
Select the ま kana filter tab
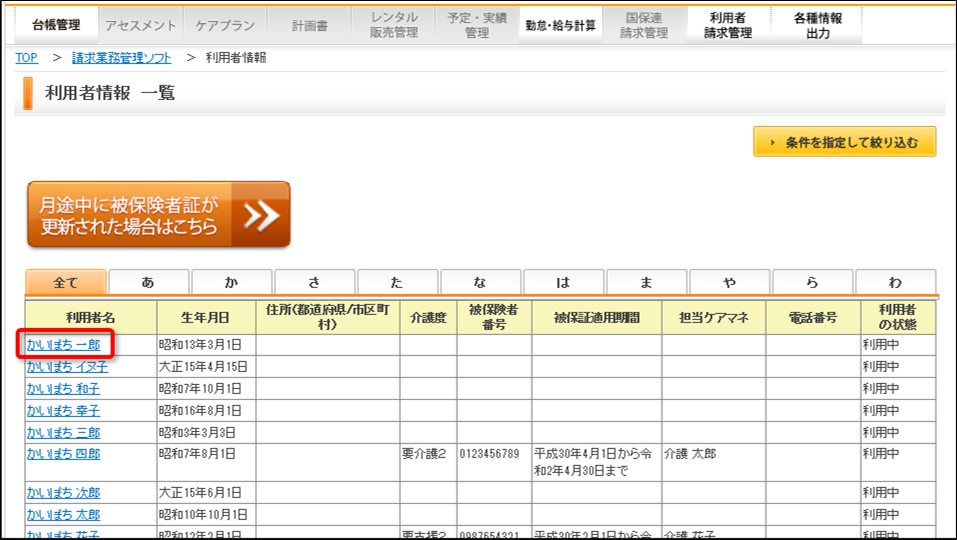pos(646,282)
